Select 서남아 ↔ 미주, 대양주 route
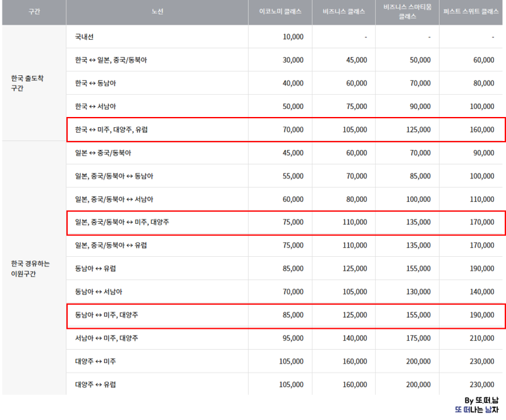This screenshot has height=420, width=506. 106,338
